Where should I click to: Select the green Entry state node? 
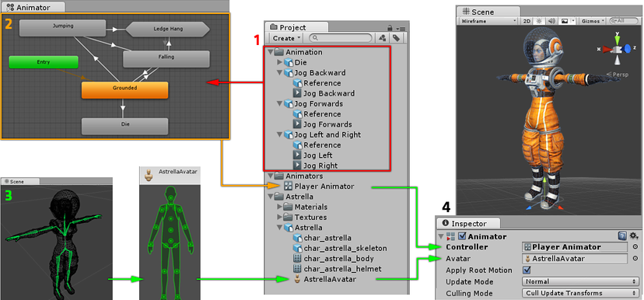tap(44, 62)
